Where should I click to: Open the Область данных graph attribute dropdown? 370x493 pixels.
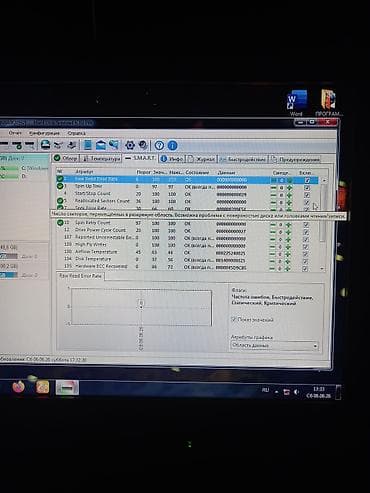[274, 346]
